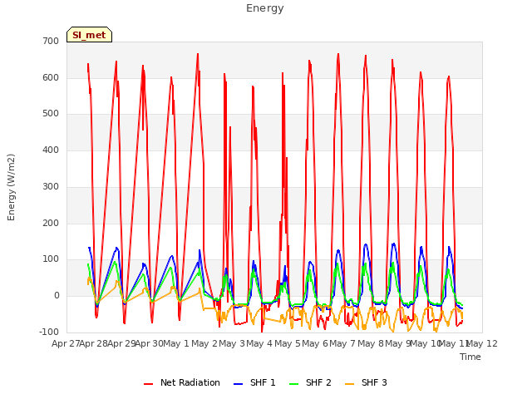
Task: Click the 300 y-axis tick label
Action: pyautogui.click(x=51, y=186)
